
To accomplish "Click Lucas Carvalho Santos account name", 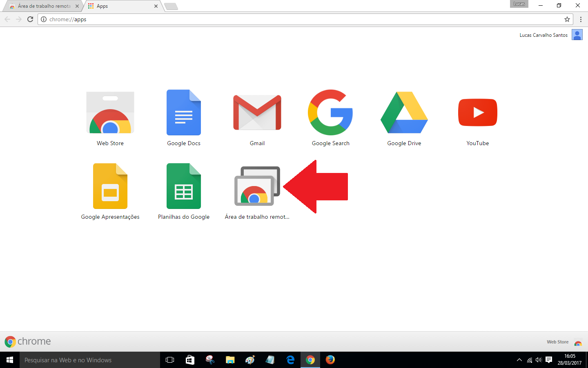I will 543,35.
